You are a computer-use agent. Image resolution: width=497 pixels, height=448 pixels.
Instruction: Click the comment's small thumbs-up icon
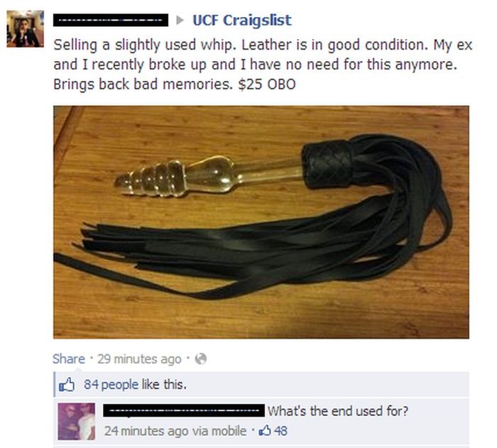tap(266, 431)
